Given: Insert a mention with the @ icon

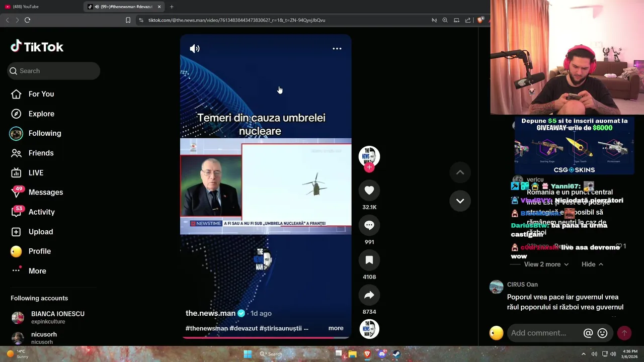Looking at the screenshot, I should [588, 333].
